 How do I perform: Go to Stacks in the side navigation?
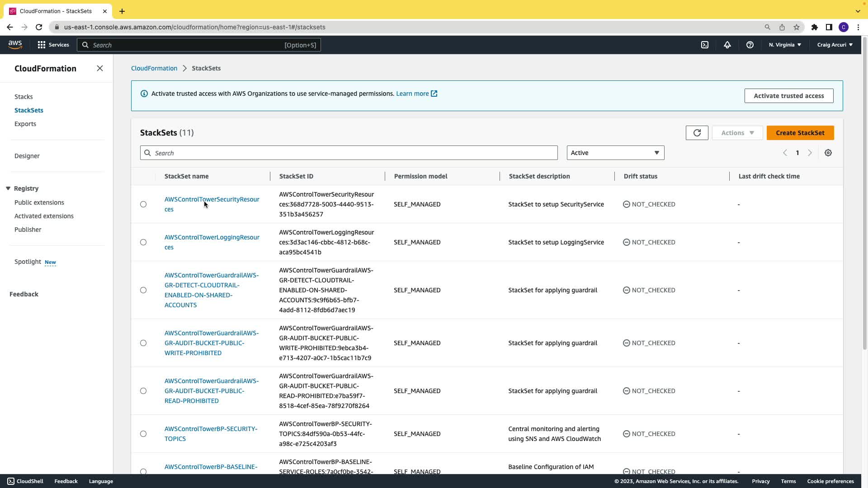(x=24, y=97)
